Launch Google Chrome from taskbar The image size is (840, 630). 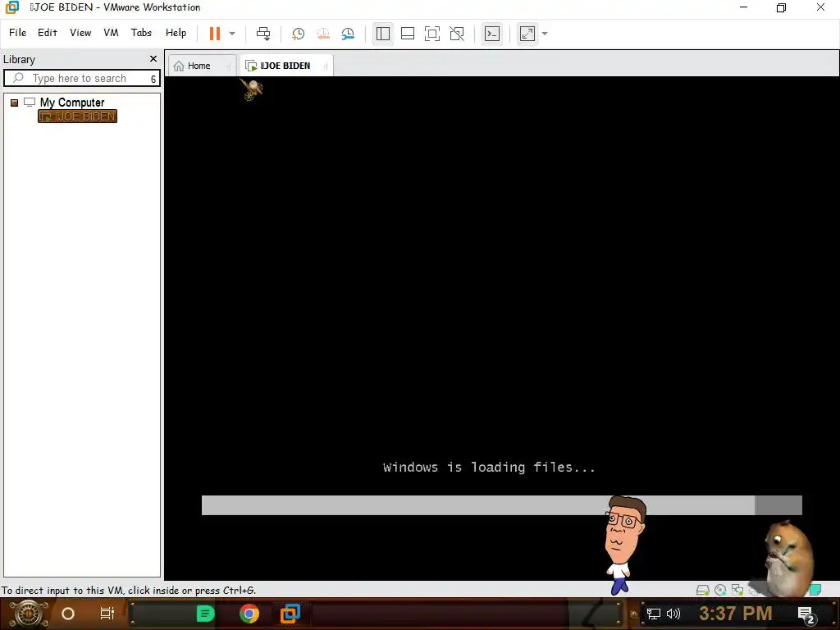tap(249, 614)
